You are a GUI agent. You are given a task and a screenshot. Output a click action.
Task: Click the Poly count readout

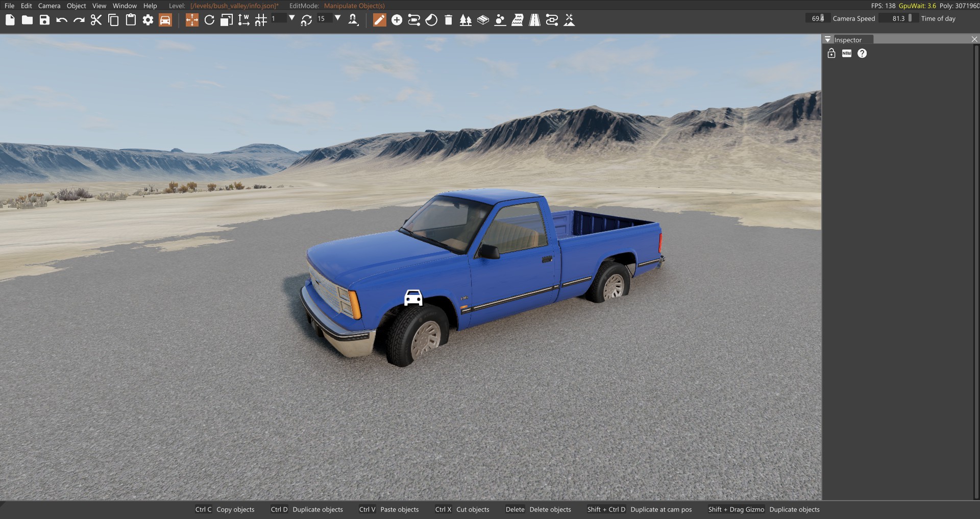[960, 6]
